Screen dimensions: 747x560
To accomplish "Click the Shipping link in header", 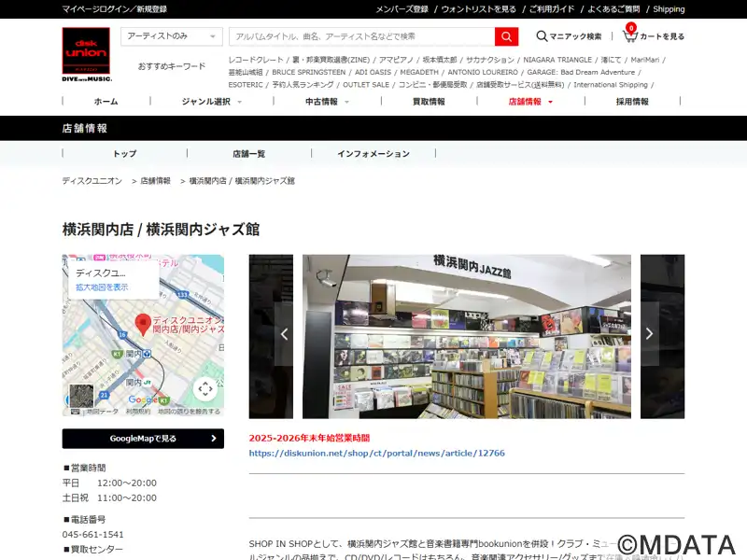I will pyautogui.click(x=669, y=9).
